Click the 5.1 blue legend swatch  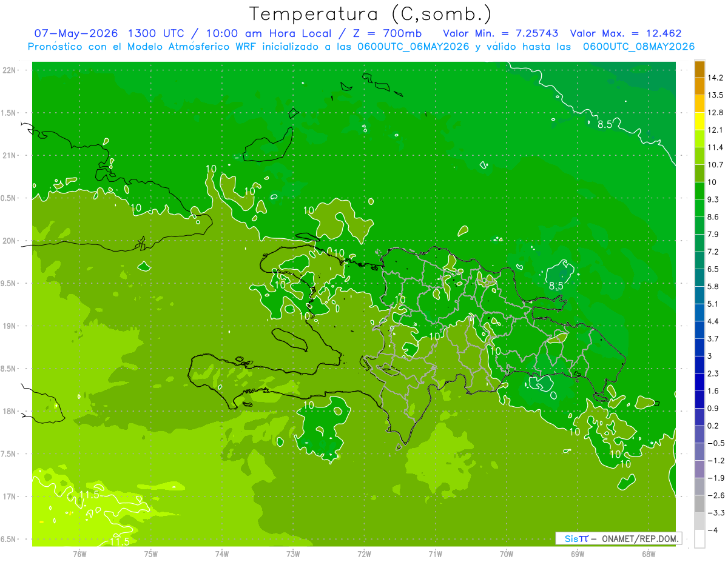coord(699,312)
